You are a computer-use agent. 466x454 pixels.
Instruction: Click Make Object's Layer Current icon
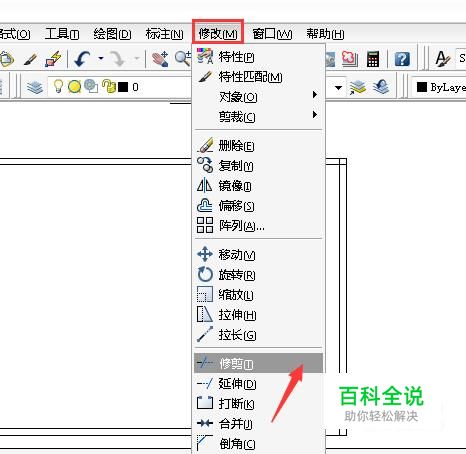tap(357, 87)
